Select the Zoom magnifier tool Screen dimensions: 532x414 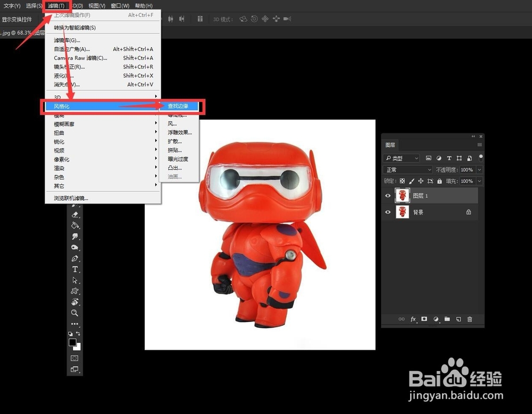(75, 312)
